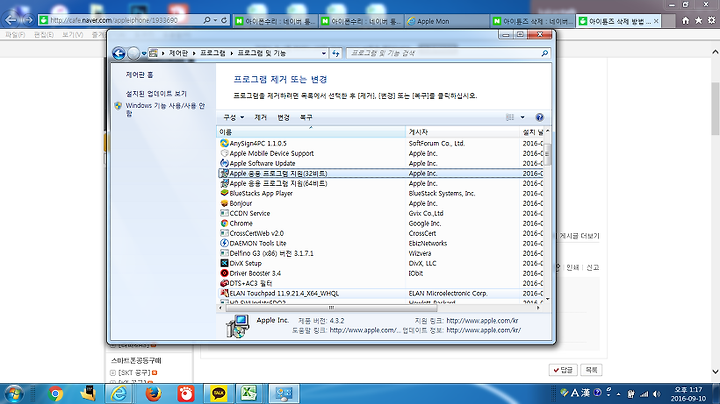The image size is (720, 404).
Task: Open the view options dropdown arrow
Action: coord(523,118)
